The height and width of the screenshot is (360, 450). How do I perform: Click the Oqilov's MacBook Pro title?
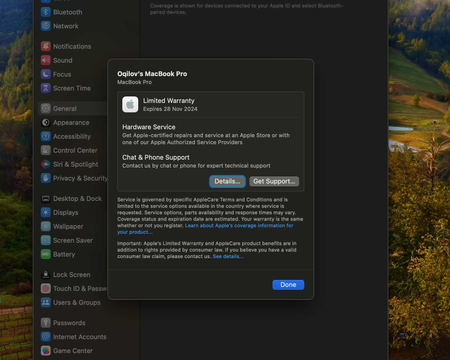click(x=152, y=74)
